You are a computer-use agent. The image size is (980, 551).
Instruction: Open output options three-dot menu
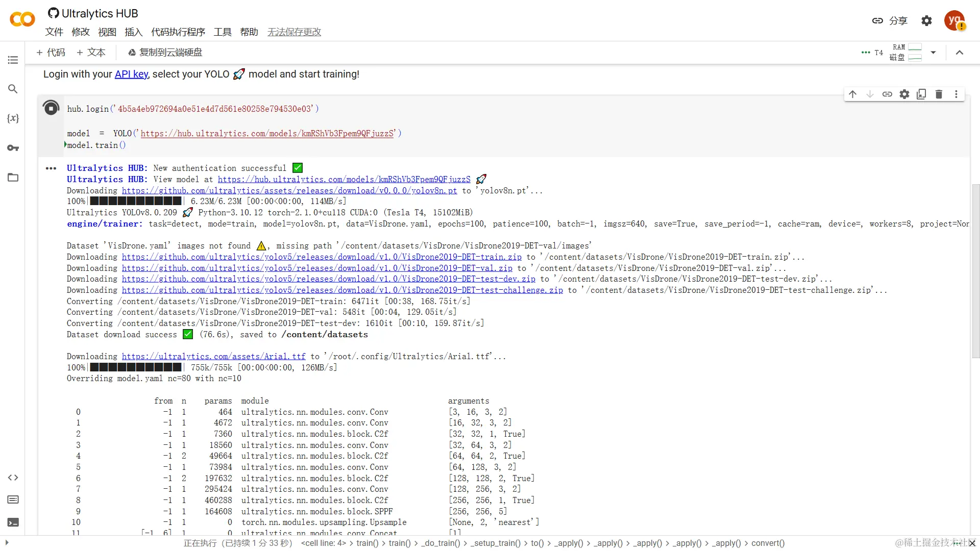(51, 168)
